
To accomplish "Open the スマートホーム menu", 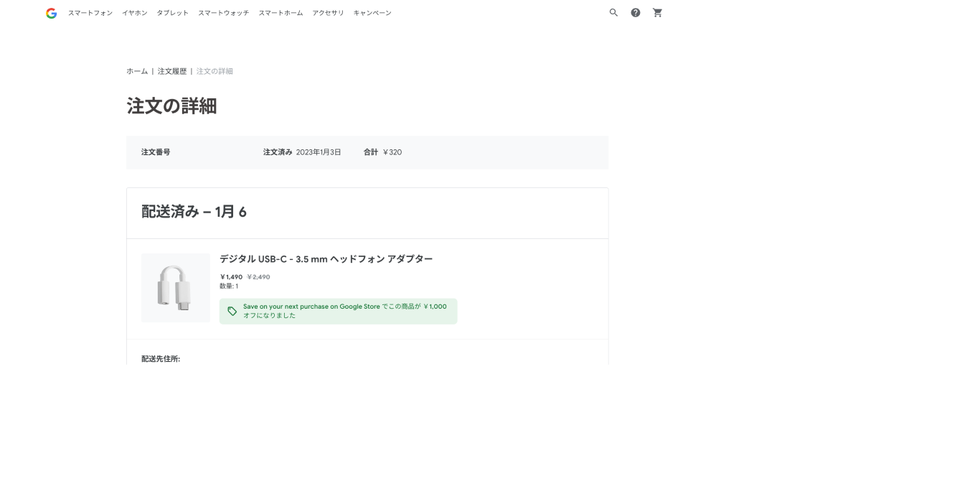I will point(281,13).
